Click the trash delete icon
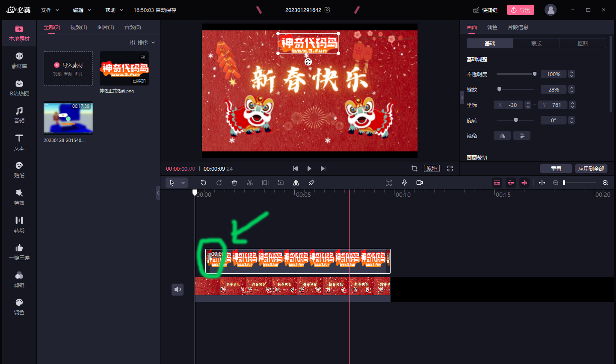Image resolution: width=616 pixels, height=364 pixels. (x=234, y=183)
